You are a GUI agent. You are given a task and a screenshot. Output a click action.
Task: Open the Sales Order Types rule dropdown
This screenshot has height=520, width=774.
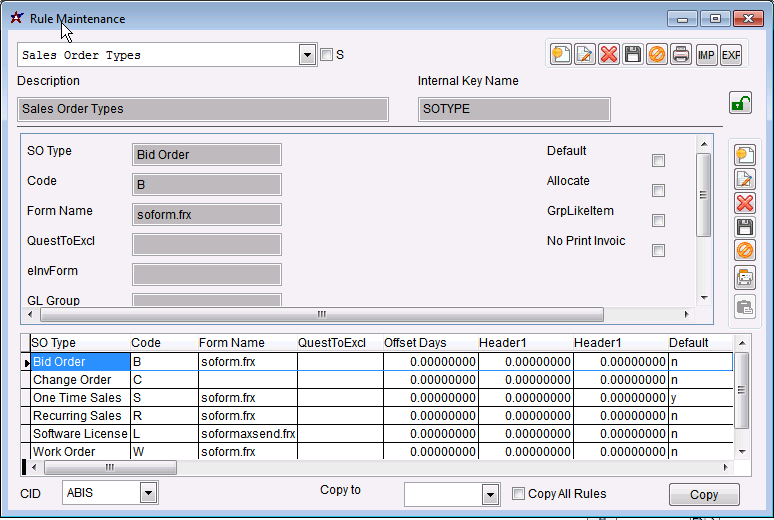[307, 55]
